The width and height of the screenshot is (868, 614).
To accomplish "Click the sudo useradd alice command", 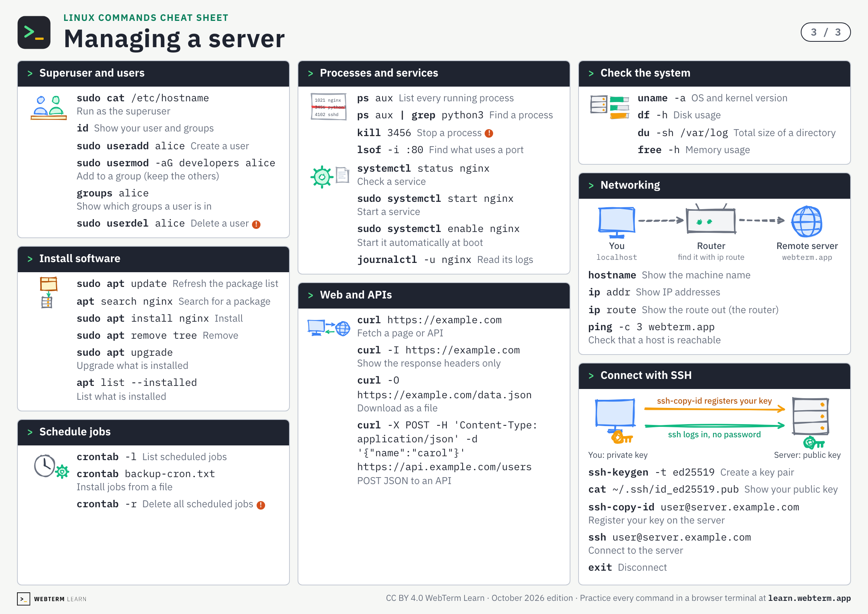I will (x=131, y=146).
